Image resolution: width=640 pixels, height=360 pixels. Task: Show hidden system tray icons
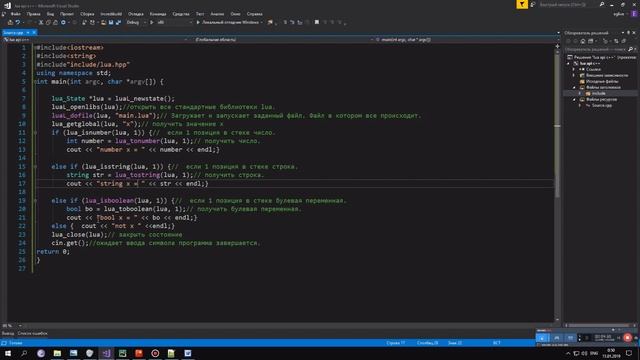(568, 353)
